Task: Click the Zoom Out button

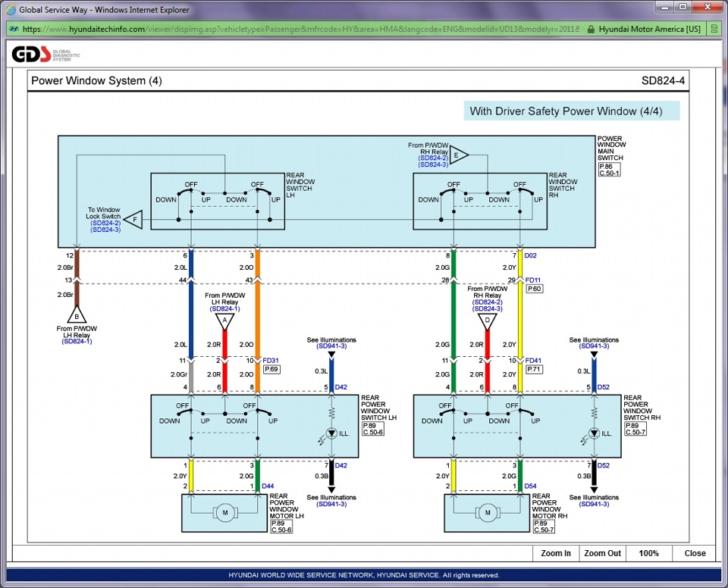Action: 602,553
